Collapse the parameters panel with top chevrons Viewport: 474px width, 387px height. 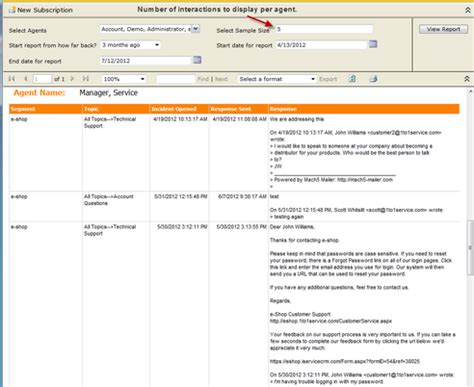[468, 10]
